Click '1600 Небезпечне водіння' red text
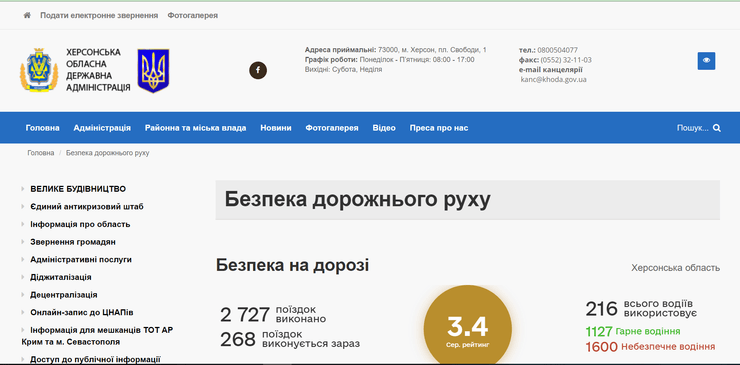Image resolution: width=740 pixels, height=365 pixels. click(x=650, y=347)
